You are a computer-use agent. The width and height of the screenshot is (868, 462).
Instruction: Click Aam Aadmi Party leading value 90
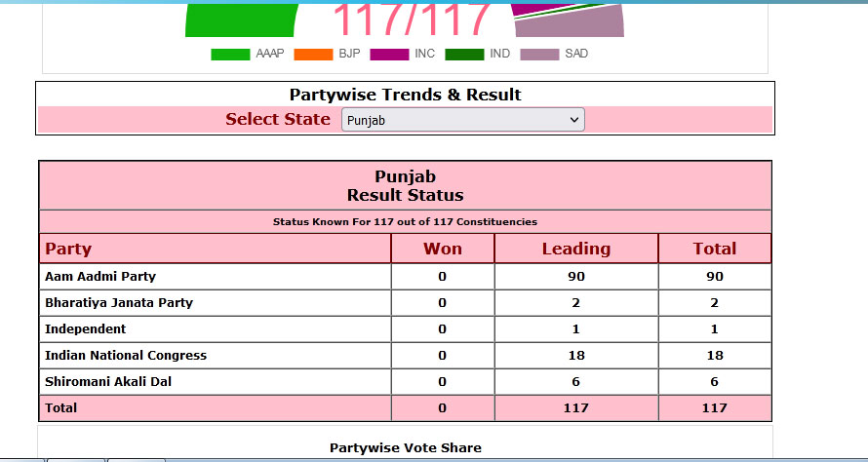576,276
